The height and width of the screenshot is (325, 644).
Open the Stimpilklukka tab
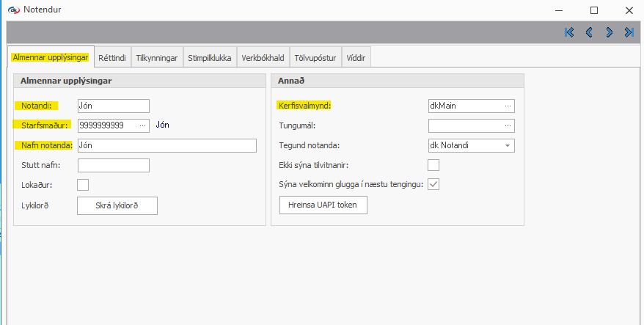click(210, 57)
